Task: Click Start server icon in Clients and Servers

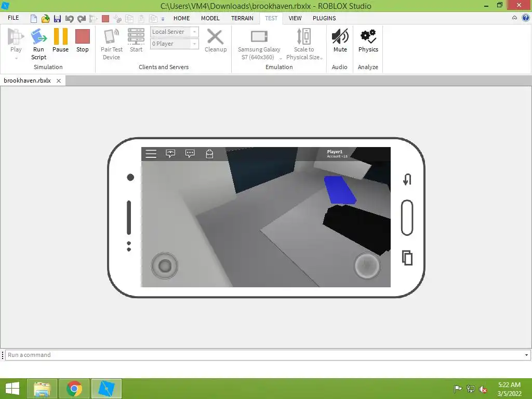Action: pyautogui.click(x=136, y=41)
